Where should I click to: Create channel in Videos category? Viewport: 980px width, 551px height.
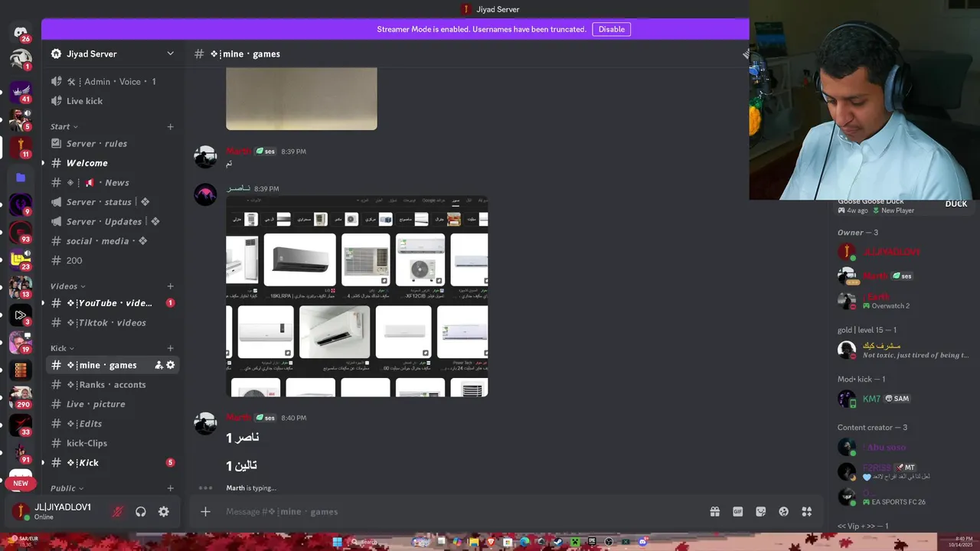point(170,286)
